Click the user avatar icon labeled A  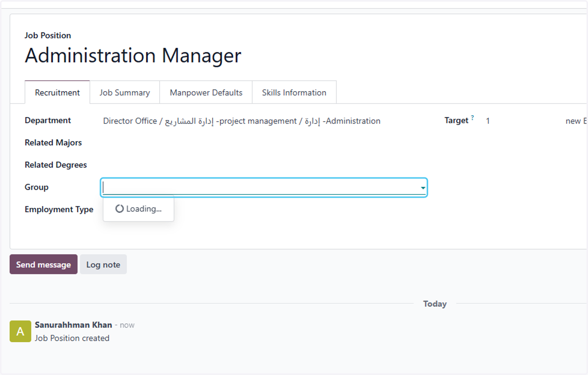tap(20, 331)
